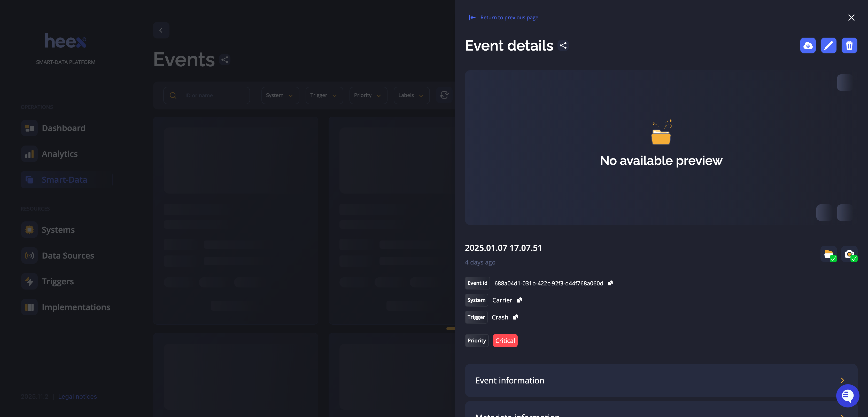Open the Labels filter dropdown
The width and height of the screenshot is (868, 417).
click(411, 95)
